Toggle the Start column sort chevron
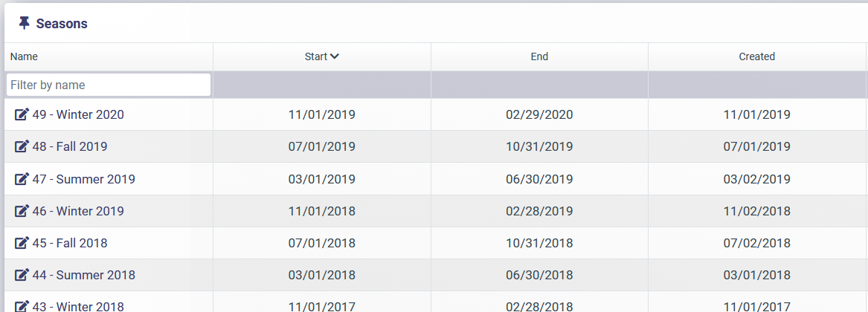The height and width of the screenshot is (312, 868). (x=335, y=56)
